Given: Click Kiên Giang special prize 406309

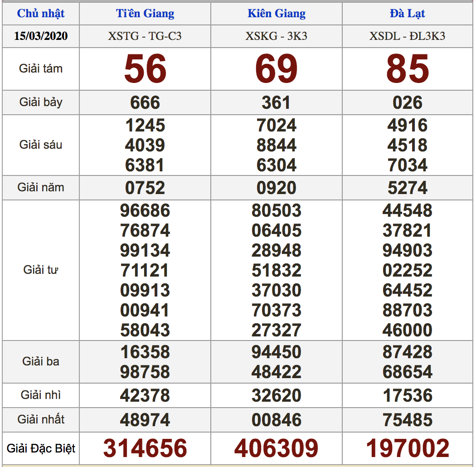Looking at the screenshot, I should 277,448.
